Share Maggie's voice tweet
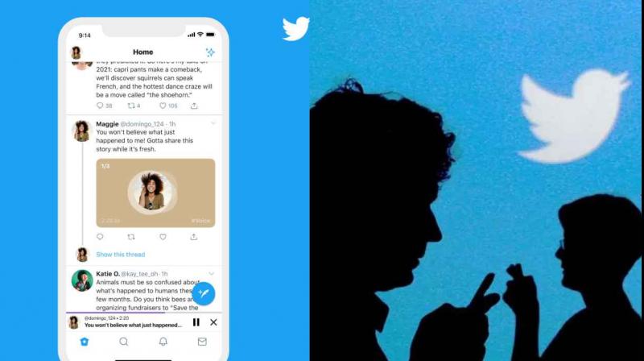644x361 pixels. tap(194, 237)
